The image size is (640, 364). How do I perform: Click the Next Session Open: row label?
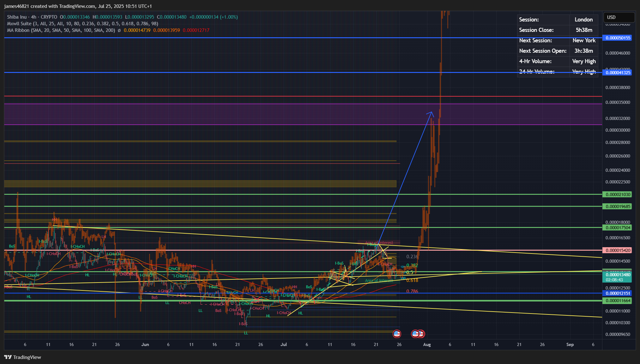tap(543, 51)
